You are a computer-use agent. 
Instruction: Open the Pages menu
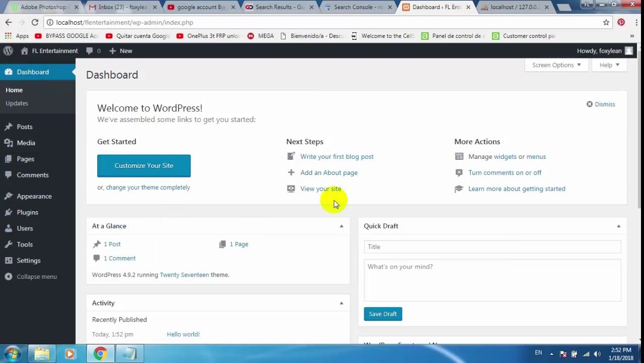click(x=25, y=159)
